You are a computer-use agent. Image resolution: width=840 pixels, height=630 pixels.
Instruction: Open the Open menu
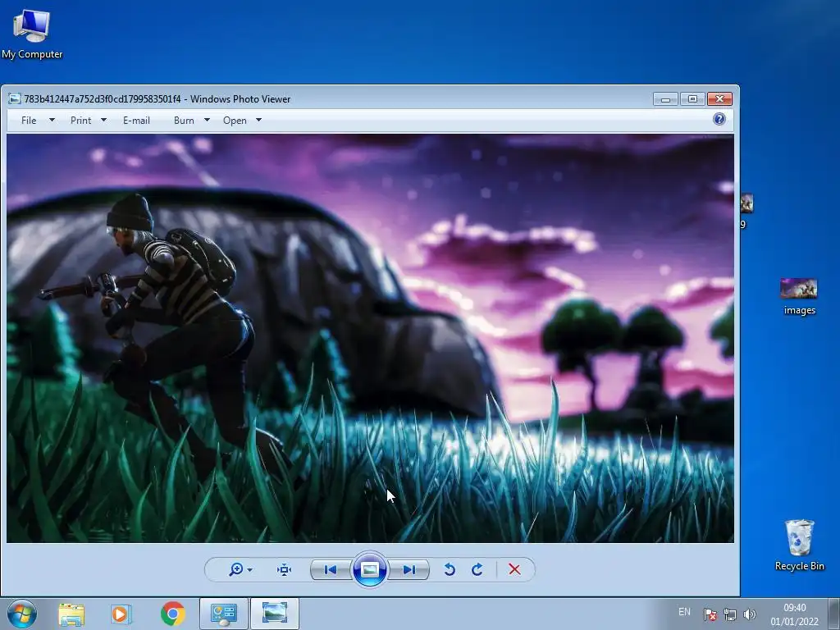click(x=235, y=121)
